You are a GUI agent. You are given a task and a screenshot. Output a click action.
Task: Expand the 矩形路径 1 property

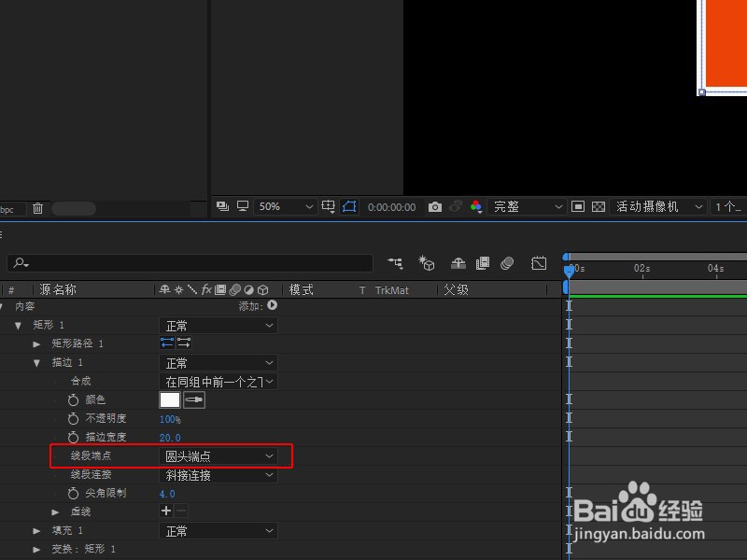tap(36, 343)
